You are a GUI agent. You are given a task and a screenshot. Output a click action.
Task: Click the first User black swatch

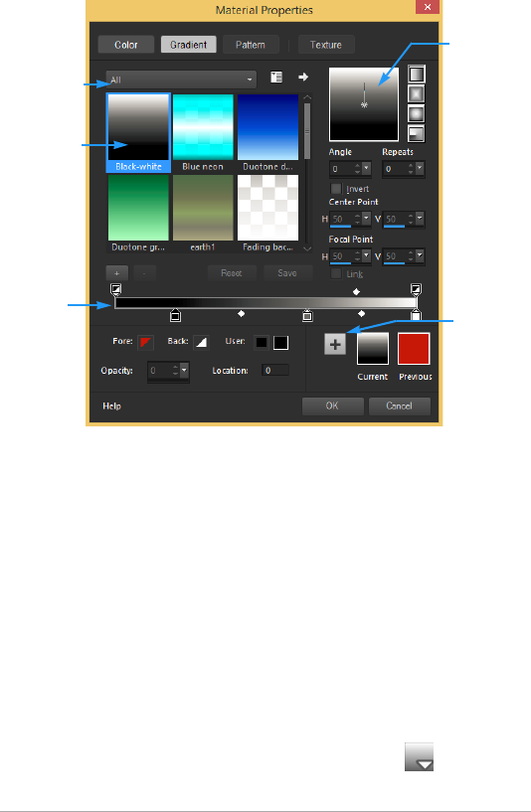click(262, 342)
